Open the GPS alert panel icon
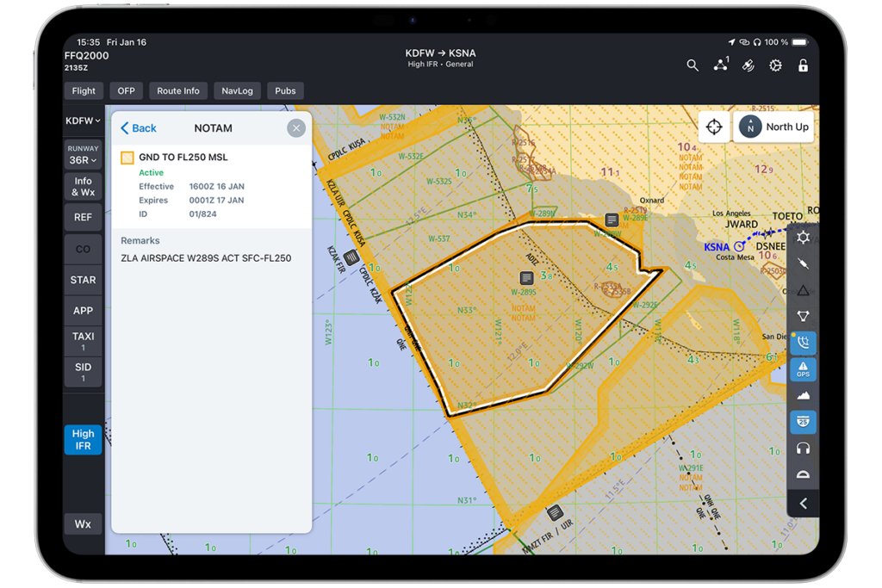Viewport: 882px width, 588px height. tap(803, 368)
